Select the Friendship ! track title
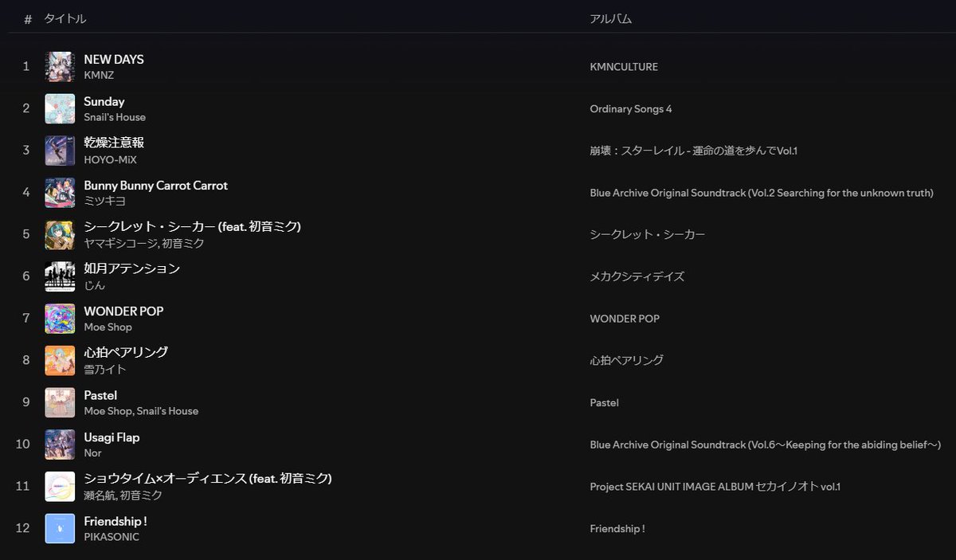 [116, 521]
